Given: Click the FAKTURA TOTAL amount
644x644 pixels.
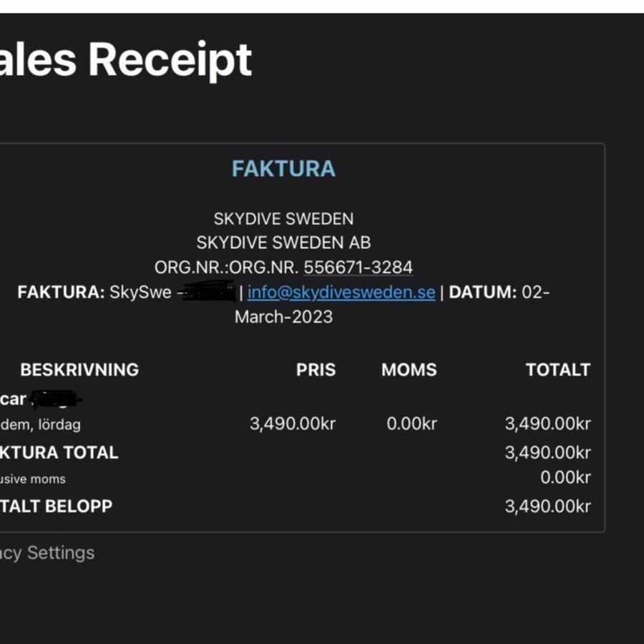Looking at the screenshot, I should (548, 453).
